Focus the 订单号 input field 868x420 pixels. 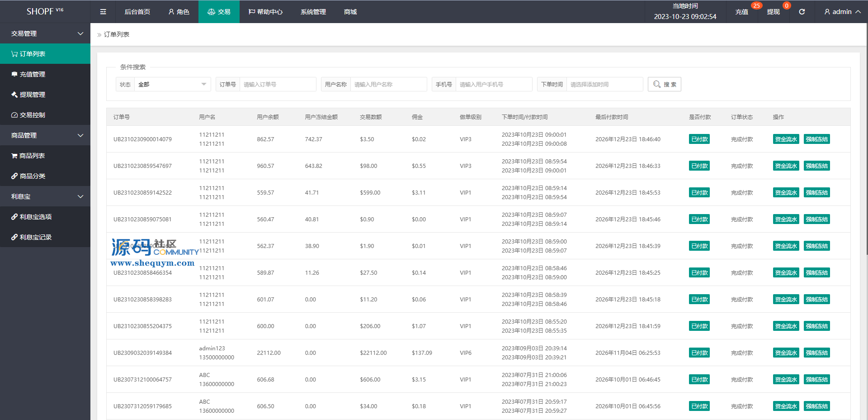pos(278,84)
